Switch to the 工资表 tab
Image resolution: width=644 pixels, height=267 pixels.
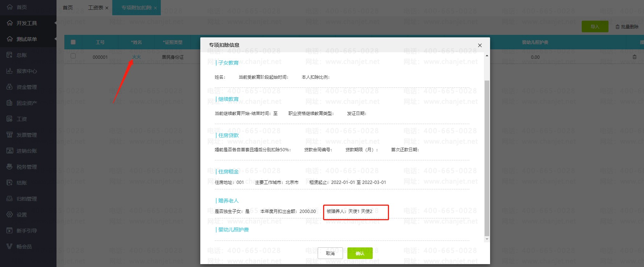[x=96, y=8]
